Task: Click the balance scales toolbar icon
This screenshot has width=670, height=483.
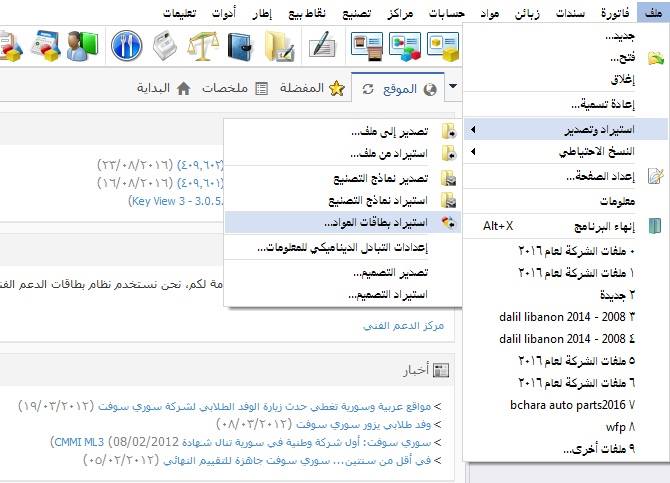Action: tap(203, 45)
